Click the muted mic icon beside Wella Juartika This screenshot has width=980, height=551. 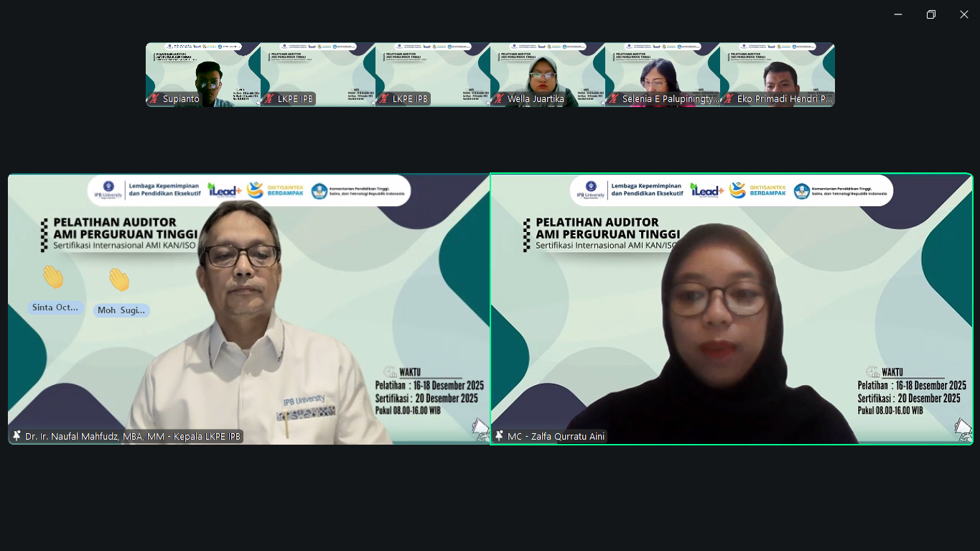click(498, 99)
